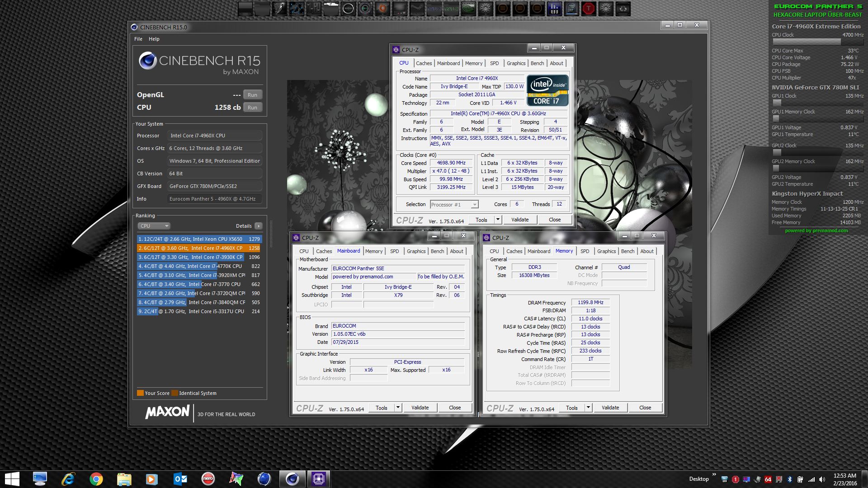Screen dimensions: 868x488
Task: Click the volume icon in the system tray
Action: (822, 479)
